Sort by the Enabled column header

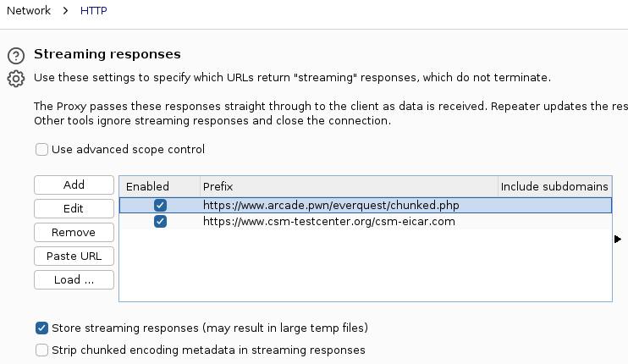coord(160,186)
